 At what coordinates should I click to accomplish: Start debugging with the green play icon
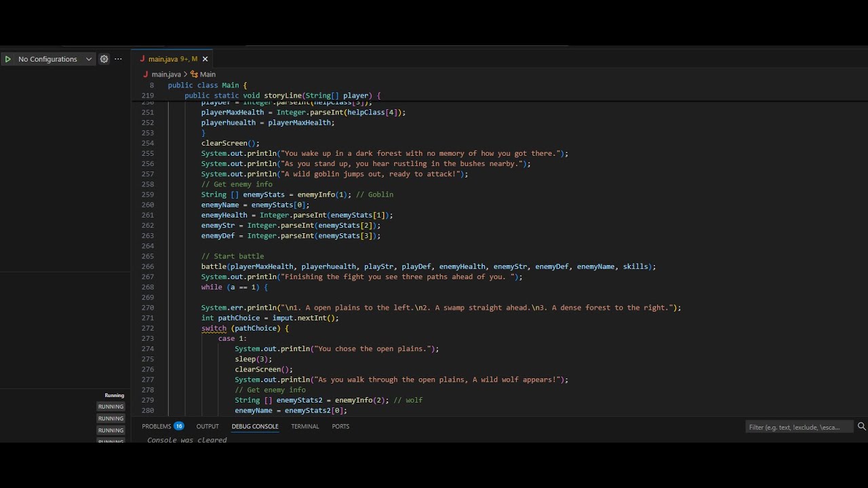7,59
